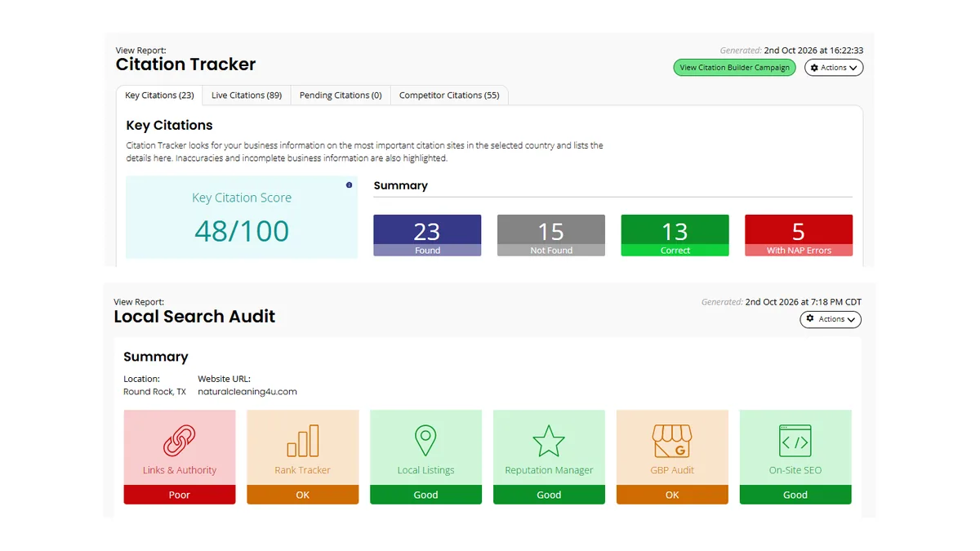Click the blue 23 Found summary tile
Image resolution: width=980 pixels, height=551 pixels.
pos(427,236)
